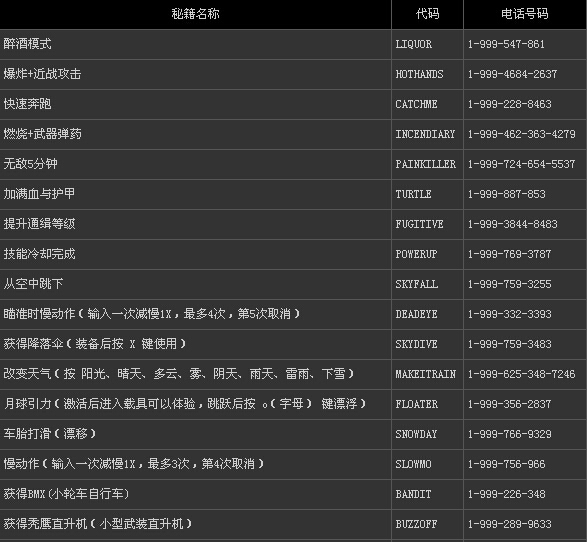Select the 慢动作 最多3次 description text
Screen dimensions: 587x542
click(x=134, y=464)
